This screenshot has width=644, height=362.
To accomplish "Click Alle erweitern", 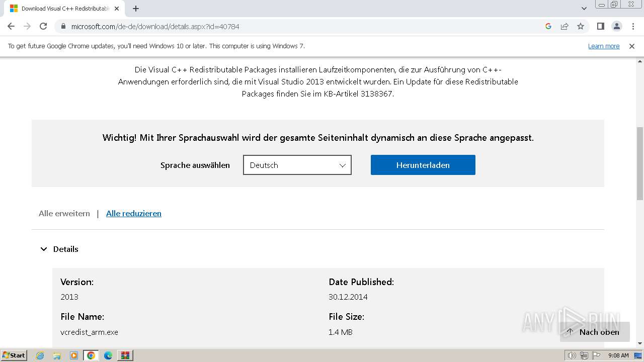I will pos(64,213).
